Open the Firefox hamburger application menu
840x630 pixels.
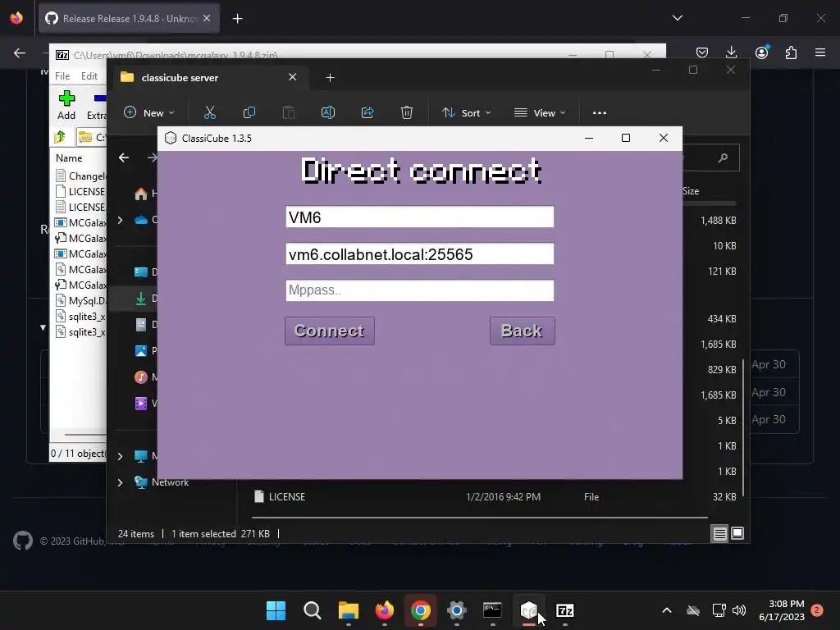coord(820,52)
